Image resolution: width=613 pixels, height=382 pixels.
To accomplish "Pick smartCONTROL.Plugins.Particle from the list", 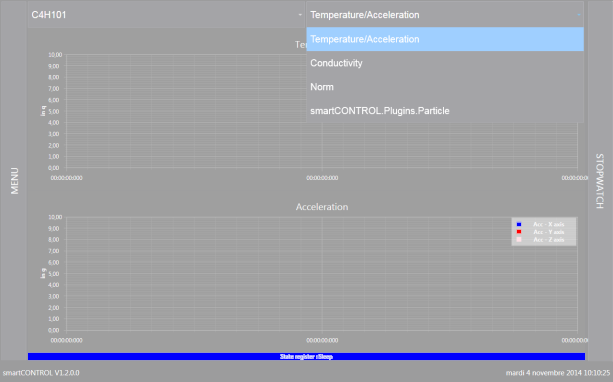I will (x=445, y=111).
